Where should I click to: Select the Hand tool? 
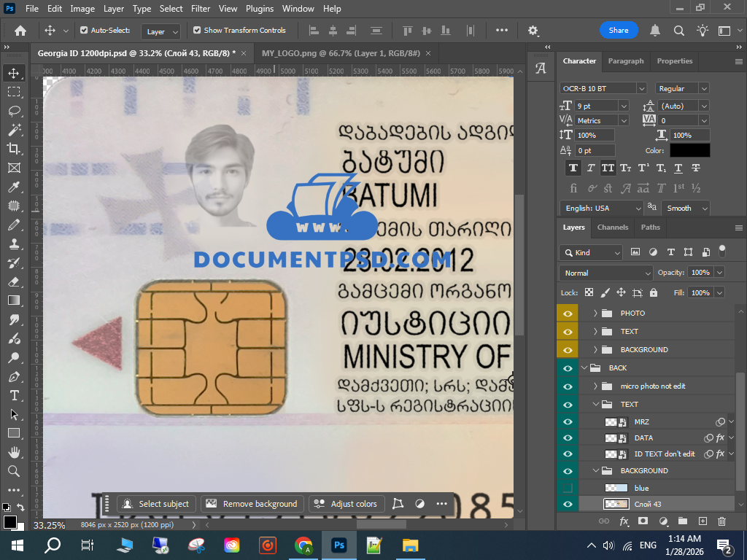pos(14,452)
